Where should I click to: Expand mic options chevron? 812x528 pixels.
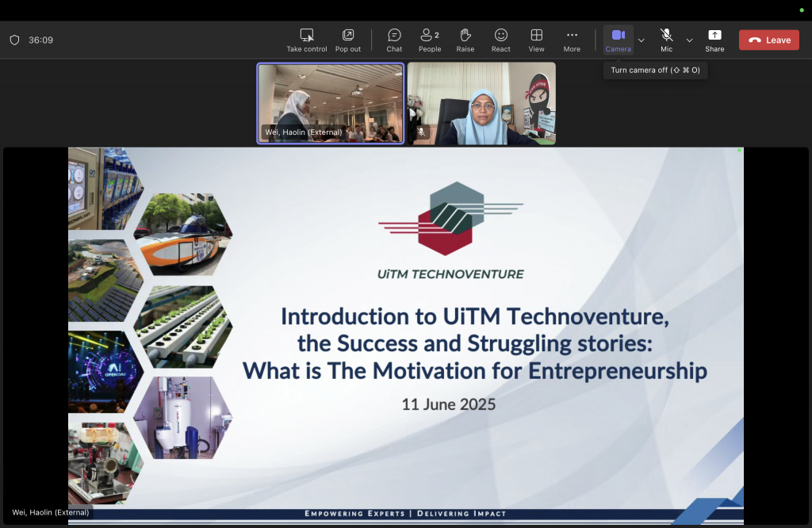(689, 40)
